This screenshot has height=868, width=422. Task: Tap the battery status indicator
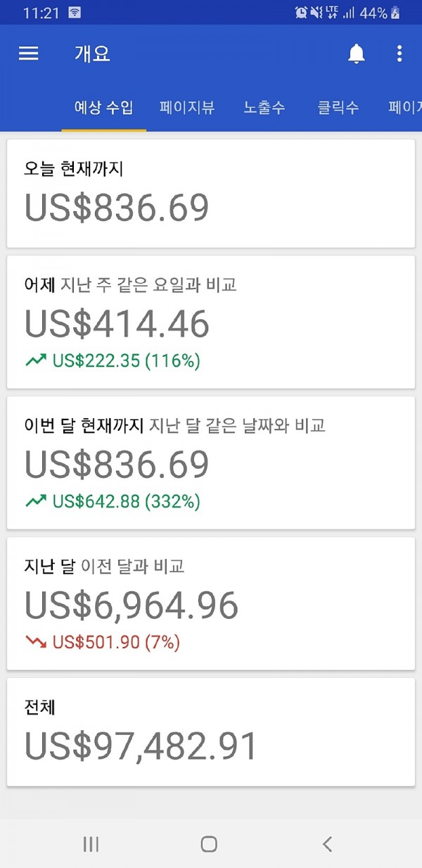click(x=396, y=13)
